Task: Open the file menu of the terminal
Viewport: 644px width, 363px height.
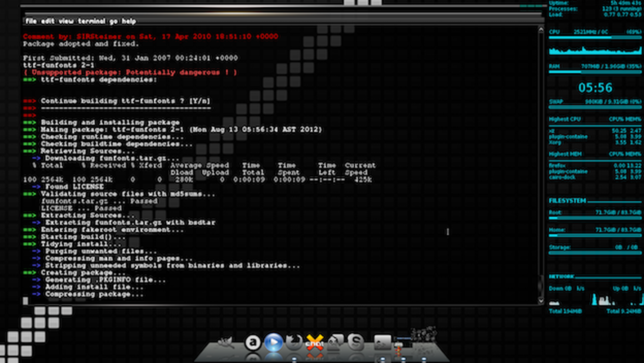Action: (32, 21)
